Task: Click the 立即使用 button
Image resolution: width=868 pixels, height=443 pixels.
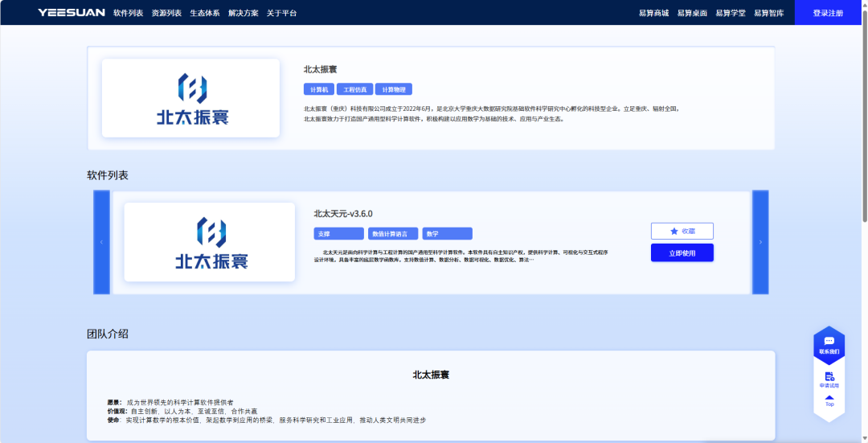Action: point(682,253)
